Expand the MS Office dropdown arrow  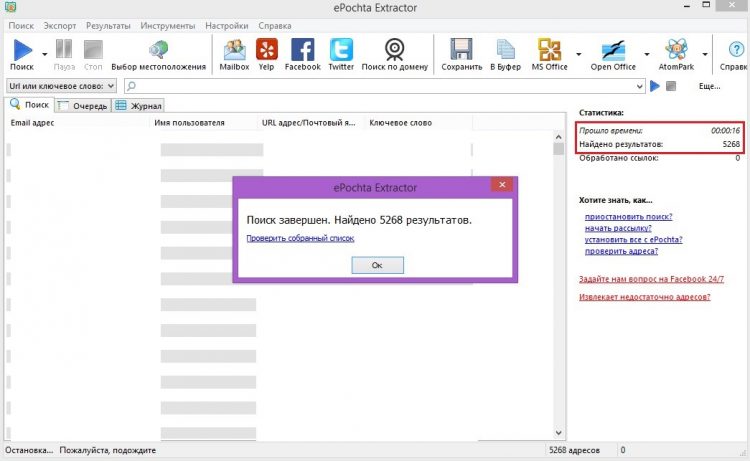(578, 54)
